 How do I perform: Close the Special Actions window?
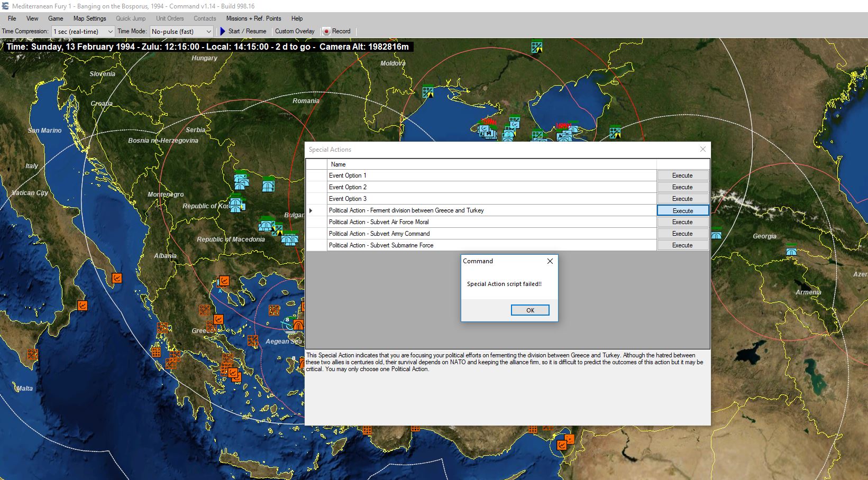(702, 150)
